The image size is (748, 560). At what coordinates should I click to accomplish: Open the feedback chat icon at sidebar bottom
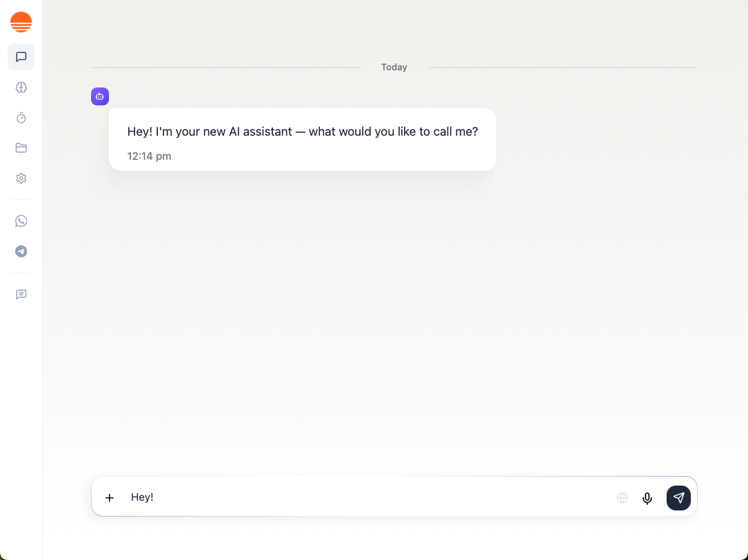click(21, 294)
